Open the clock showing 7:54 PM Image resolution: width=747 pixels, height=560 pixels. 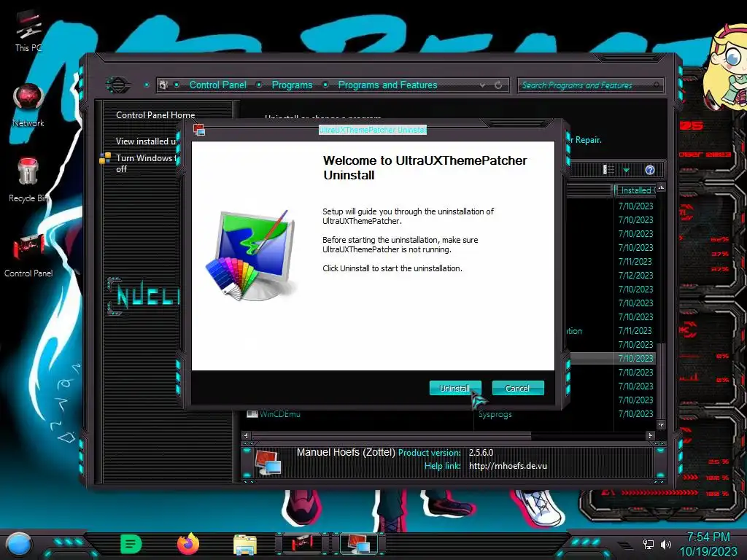tap(708, 544)
